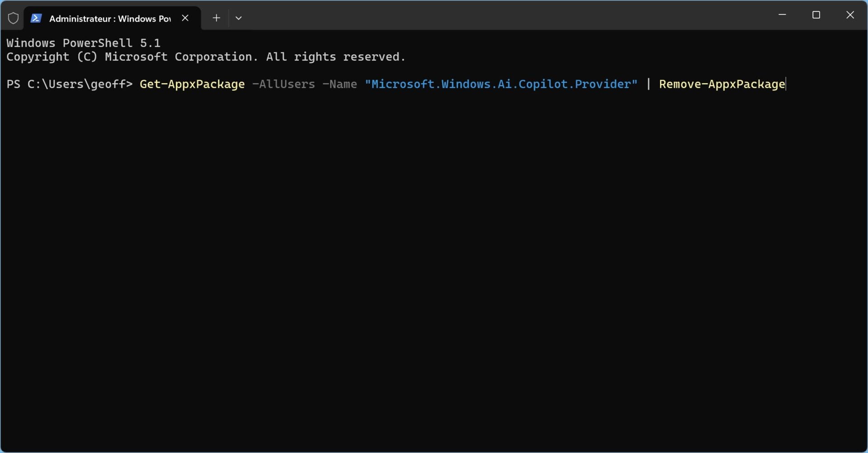Click the Windows PowerShell 5.1 line

(83, 43)
